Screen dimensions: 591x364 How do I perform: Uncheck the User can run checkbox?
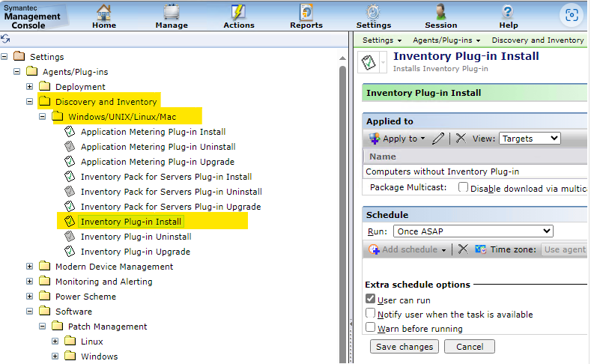[x=370, y=300]
